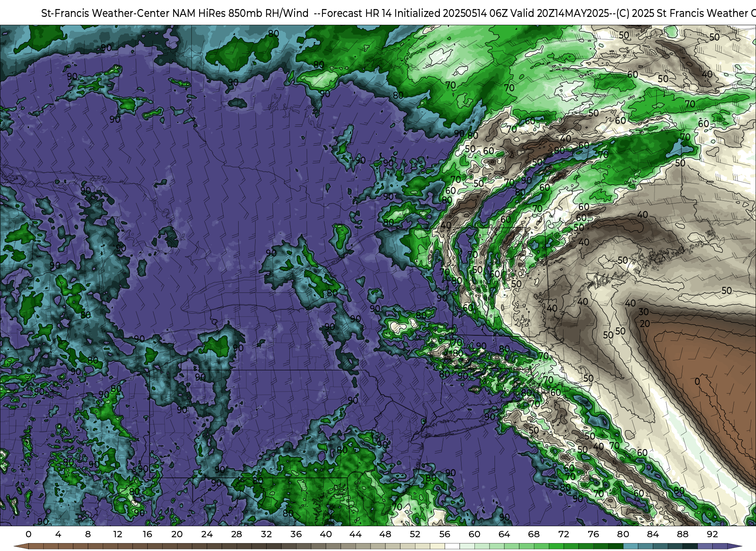
Task: Select the colorbar scale label "12"
Action: (118, 534)
